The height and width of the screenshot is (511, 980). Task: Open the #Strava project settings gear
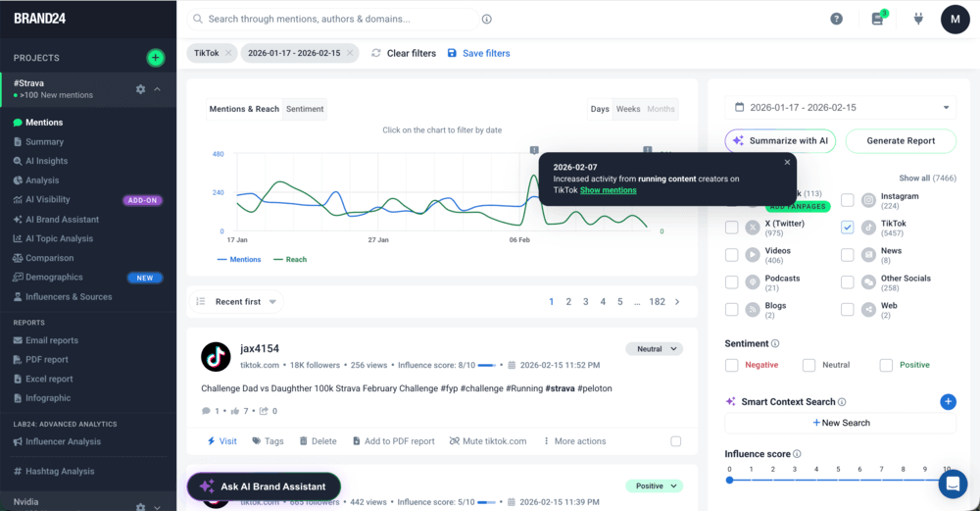pos(140,89)
